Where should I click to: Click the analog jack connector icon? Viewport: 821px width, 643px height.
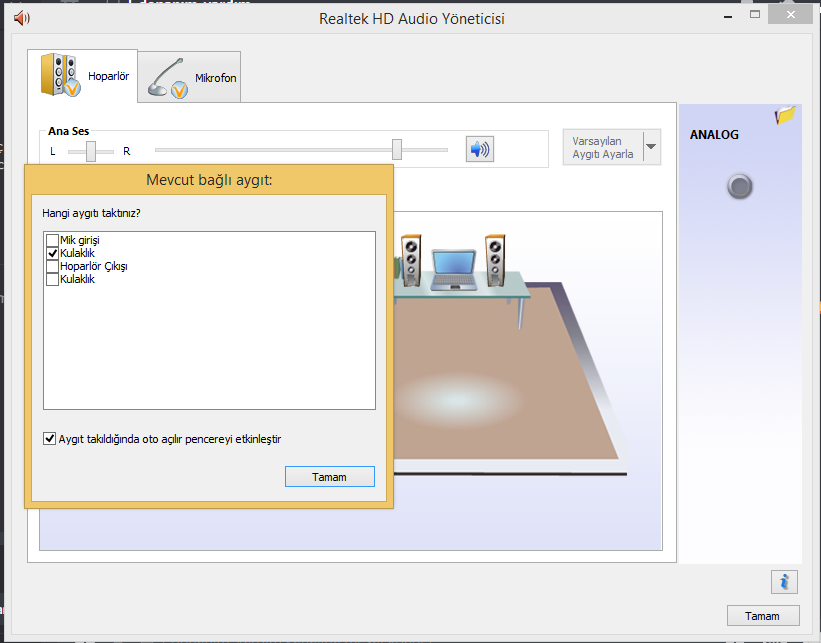point(739,186)
